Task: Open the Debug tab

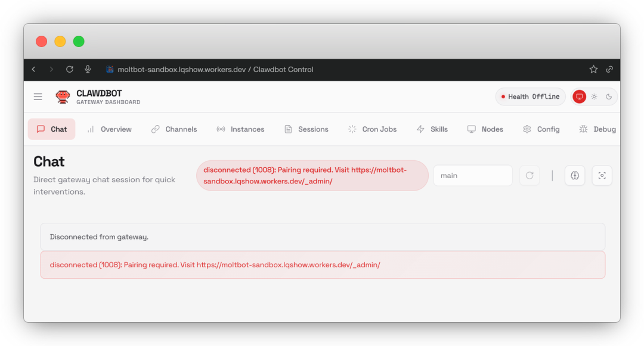Action: point(597,129)
